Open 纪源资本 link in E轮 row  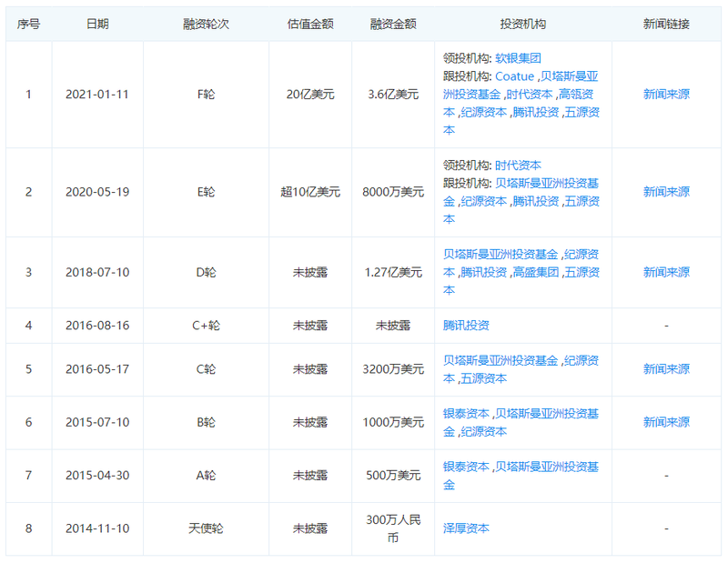[x=483, y=201]
